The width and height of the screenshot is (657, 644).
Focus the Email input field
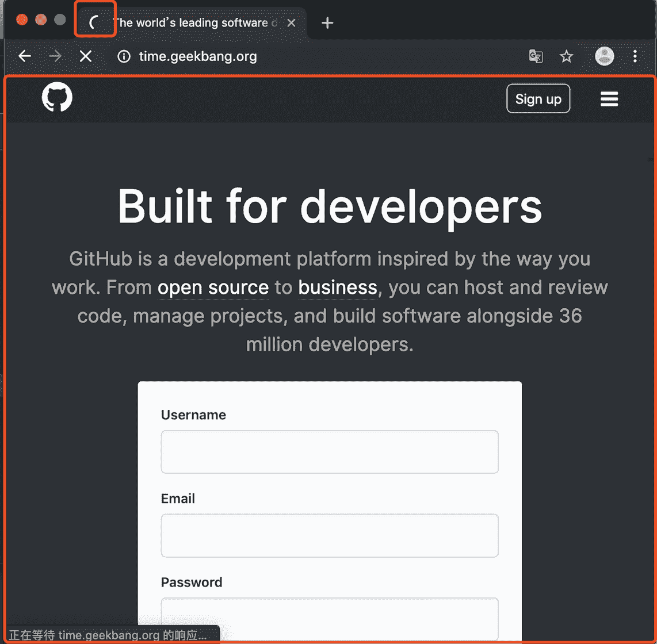point(330,535)
